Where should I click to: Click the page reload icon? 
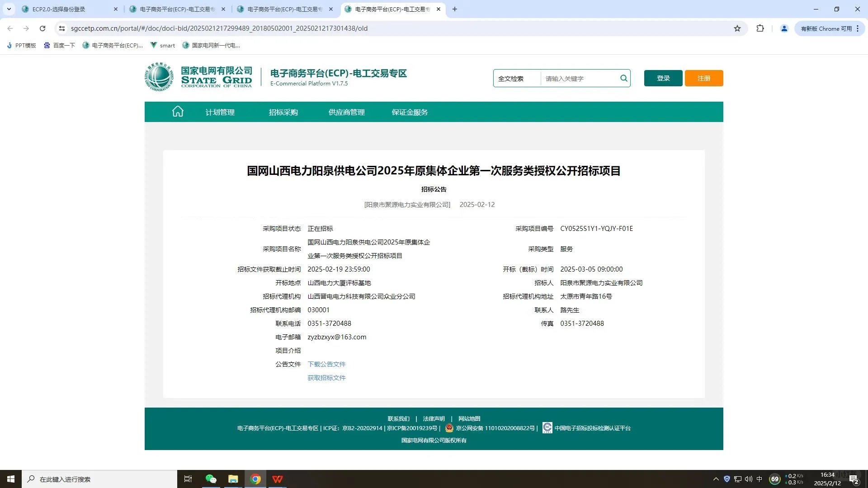tap(42, 28)
